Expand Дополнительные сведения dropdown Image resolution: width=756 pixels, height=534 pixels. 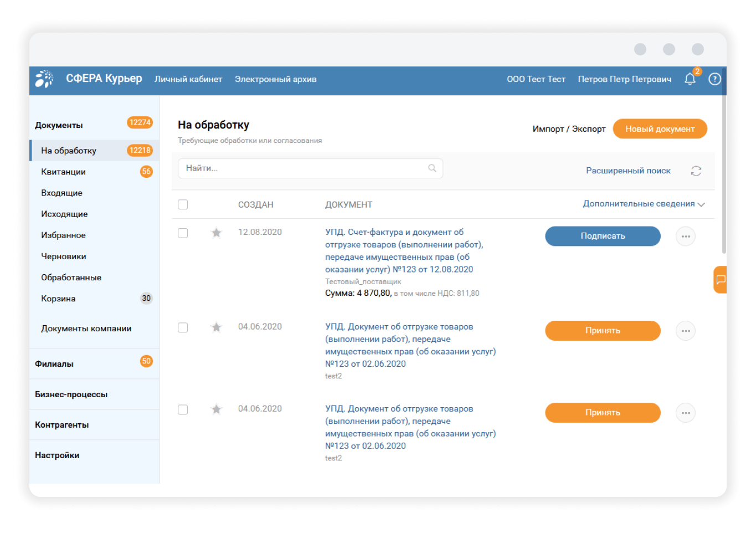pos(643,204)
